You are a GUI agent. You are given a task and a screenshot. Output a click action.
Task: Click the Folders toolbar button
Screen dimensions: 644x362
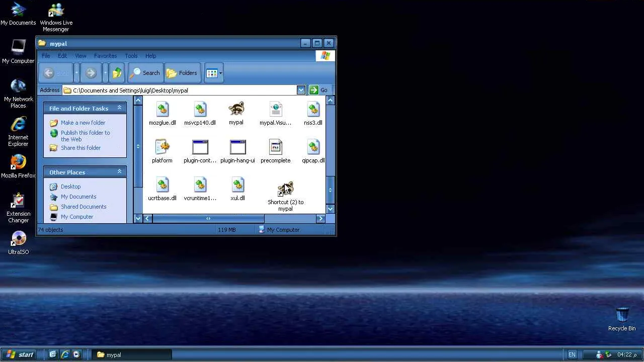coord(182,73)
